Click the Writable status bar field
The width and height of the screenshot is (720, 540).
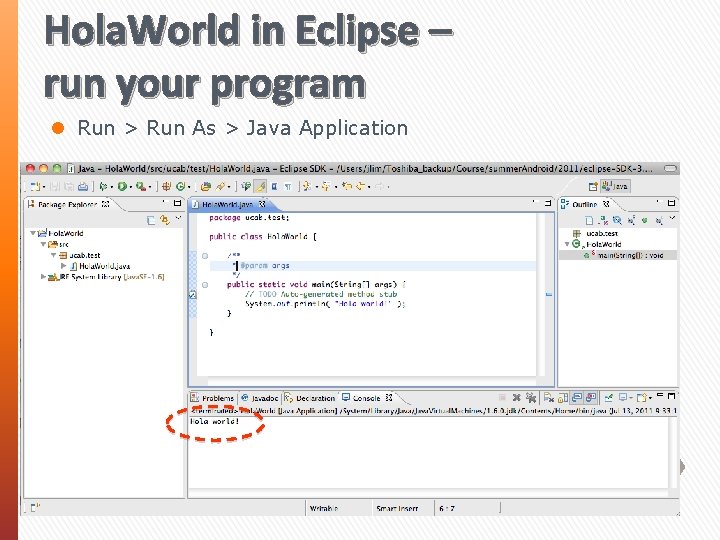(324, 508)
